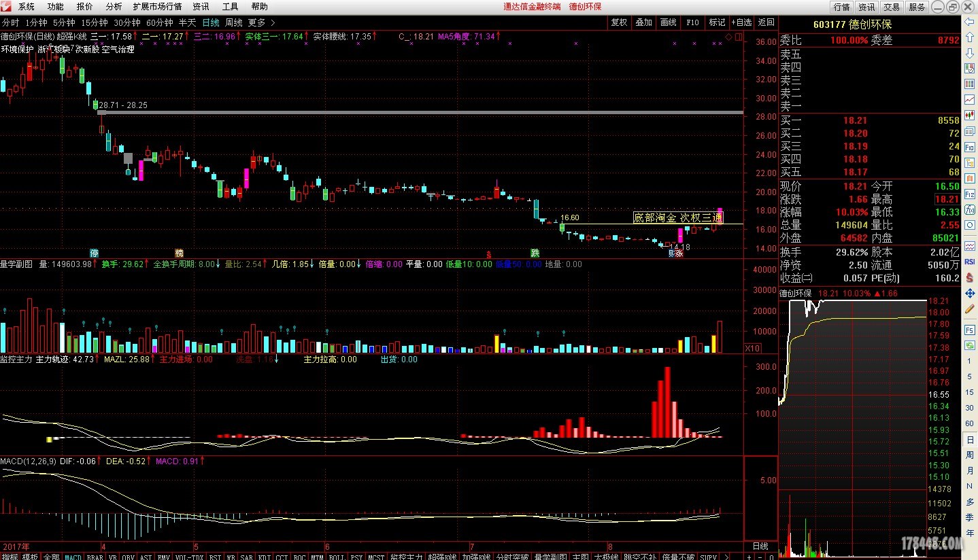The image size is (978, 560).
Task: Select weekly (周) period in right sidebar
Action: coord(970,455)
